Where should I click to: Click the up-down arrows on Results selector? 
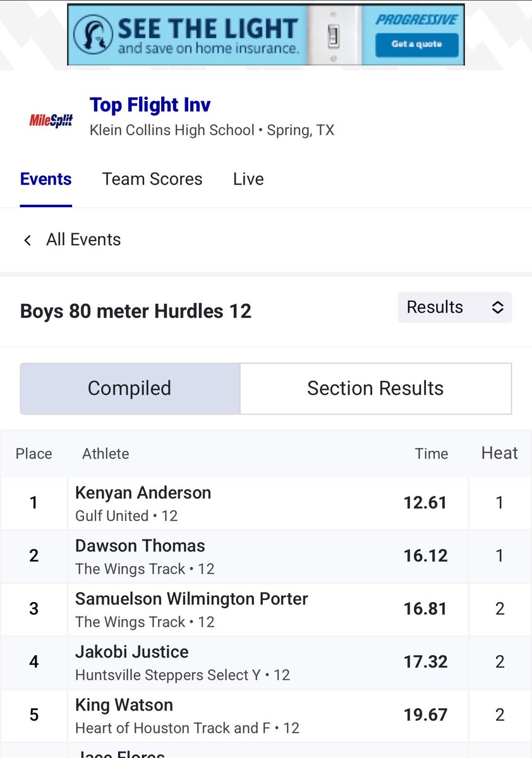(x=497, y=308)
